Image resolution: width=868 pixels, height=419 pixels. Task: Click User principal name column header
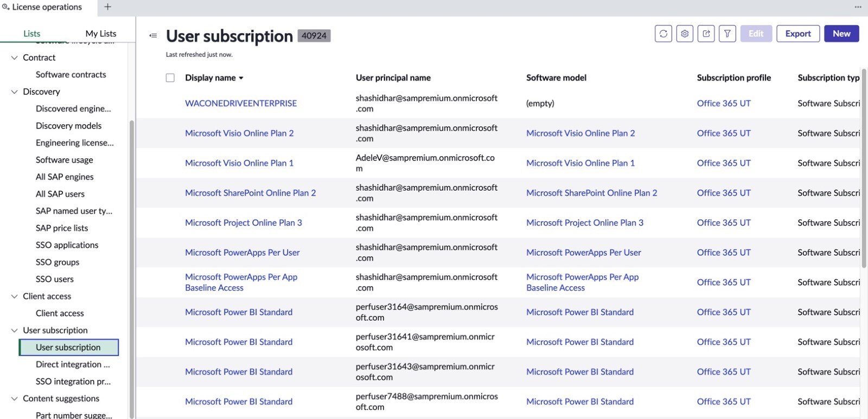393,78
